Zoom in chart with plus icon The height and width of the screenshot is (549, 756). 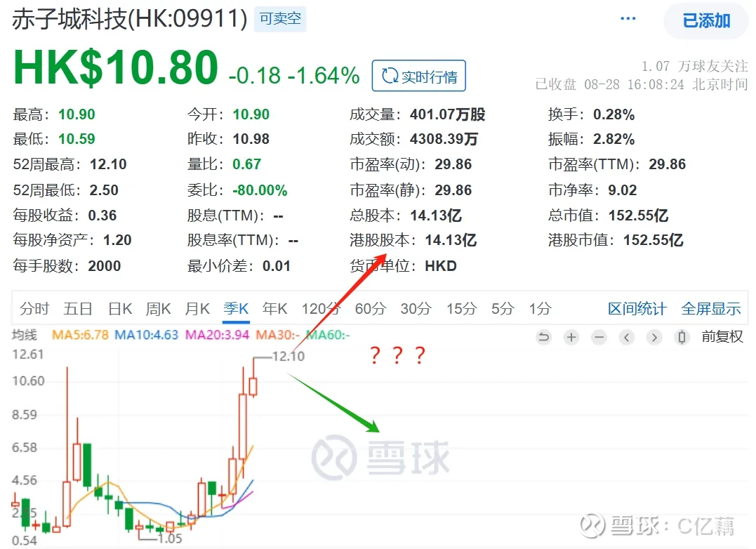pyautogui.click(x=571, y=337)
